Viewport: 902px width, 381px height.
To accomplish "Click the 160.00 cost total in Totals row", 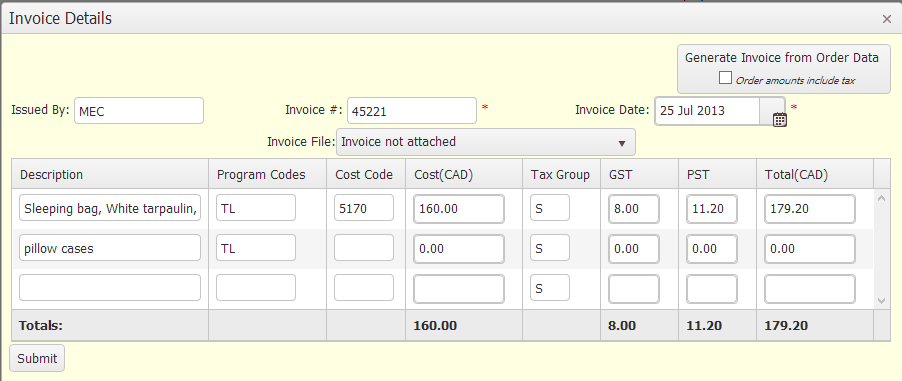I will point(435,326).
